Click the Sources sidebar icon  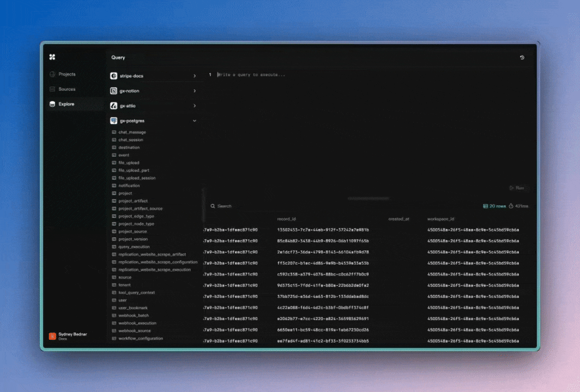pyautogui.click(x=52, y=89)
